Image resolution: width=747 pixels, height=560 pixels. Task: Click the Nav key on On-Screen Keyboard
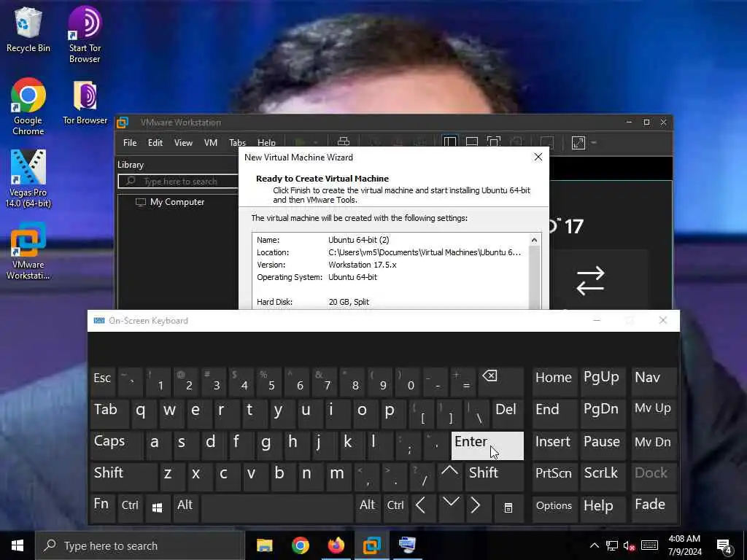(654, 381)
